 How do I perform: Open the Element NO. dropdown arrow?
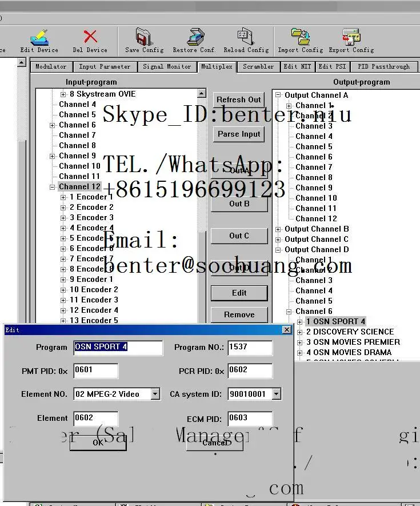tap(155, 394)
